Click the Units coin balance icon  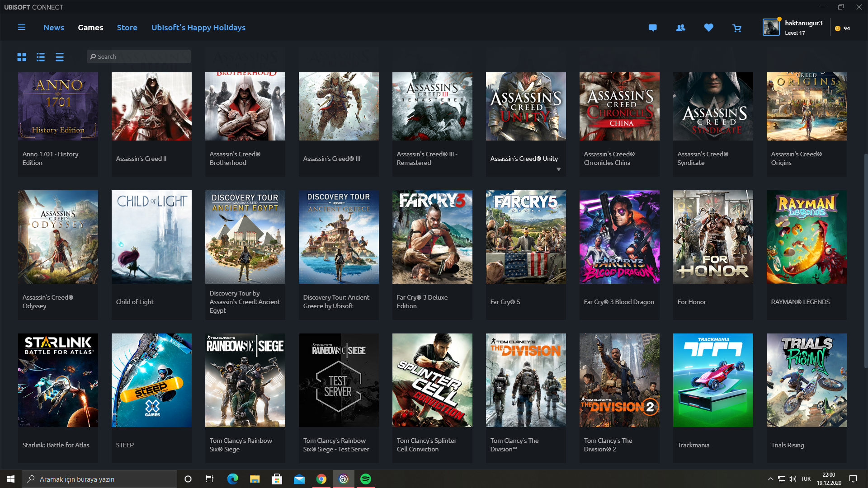pyautogui.click(x=838, y=28)
